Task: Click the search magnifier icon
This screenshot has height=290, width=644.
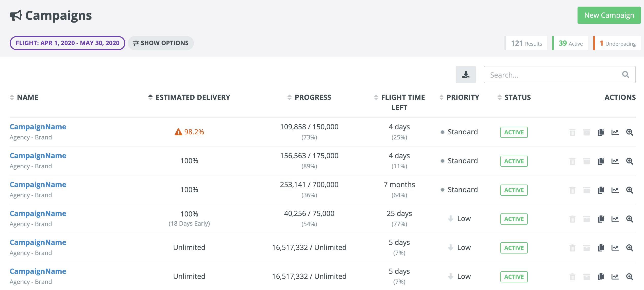Action: coord(625,75)
